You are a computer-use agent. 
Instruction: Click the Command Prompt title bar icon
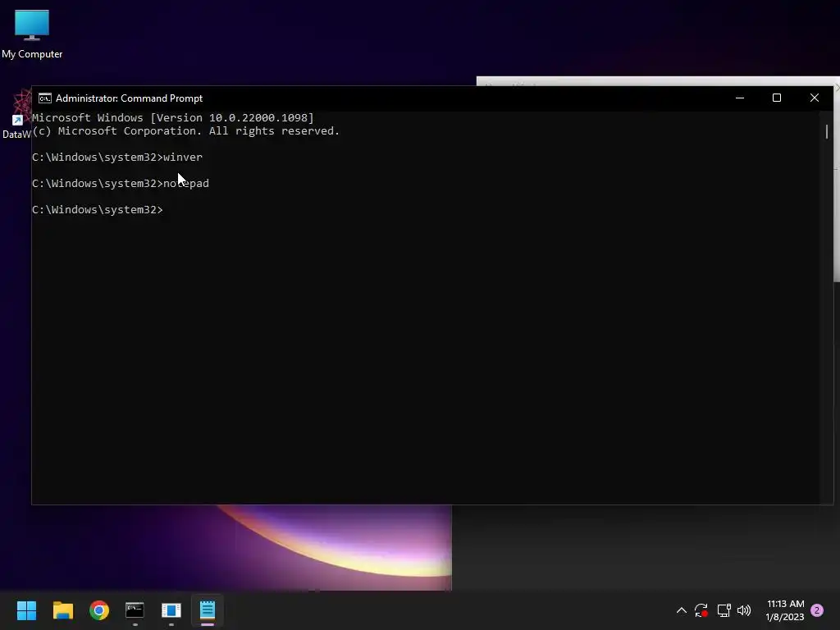coord(45,98)
